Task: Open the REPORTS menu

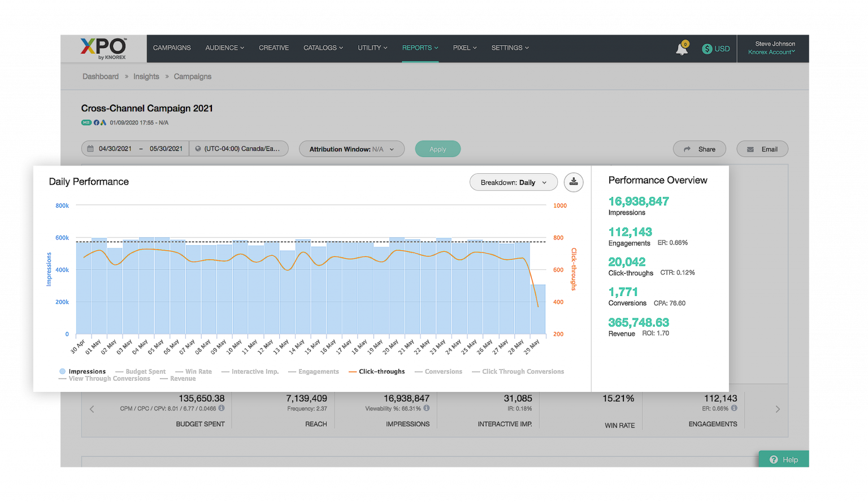Action: [420, 48]
